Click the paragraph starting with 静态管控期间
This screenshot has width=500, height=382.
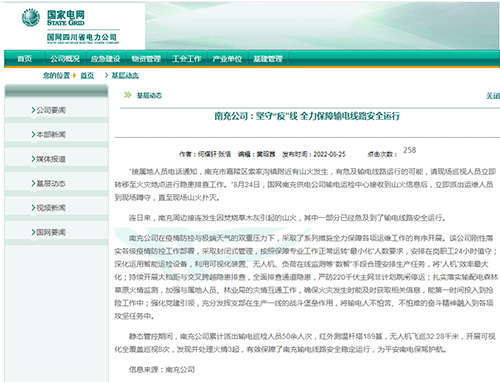tap(305, 343)
